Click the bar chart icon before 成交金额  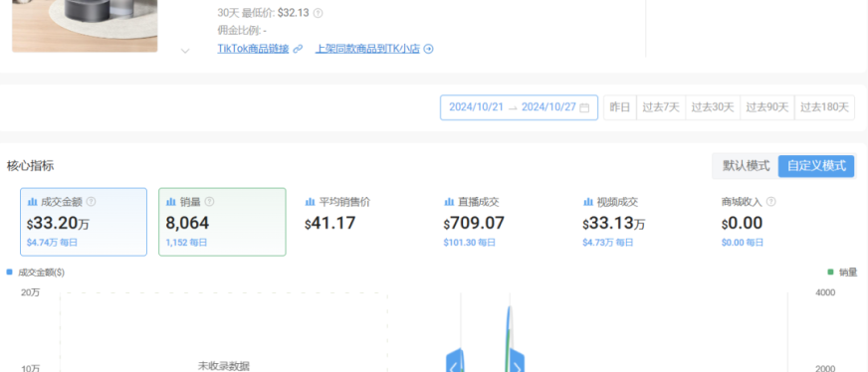coord(32,202)
